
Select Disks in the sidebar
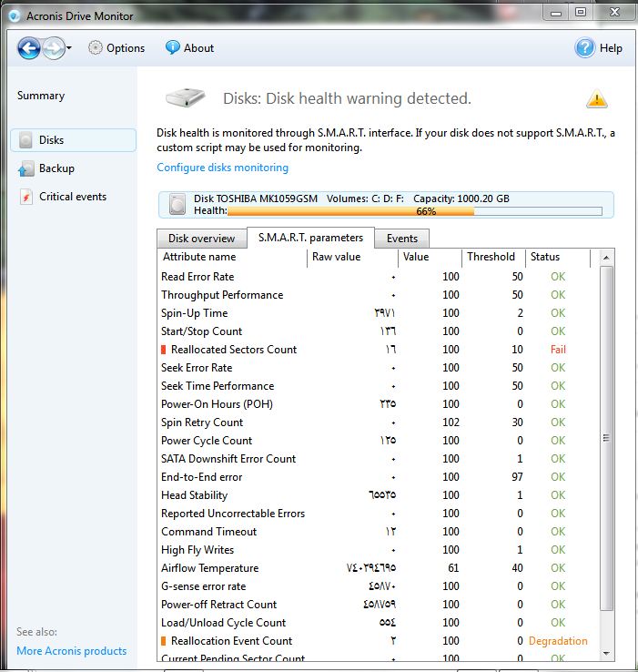tap(74, 140)
